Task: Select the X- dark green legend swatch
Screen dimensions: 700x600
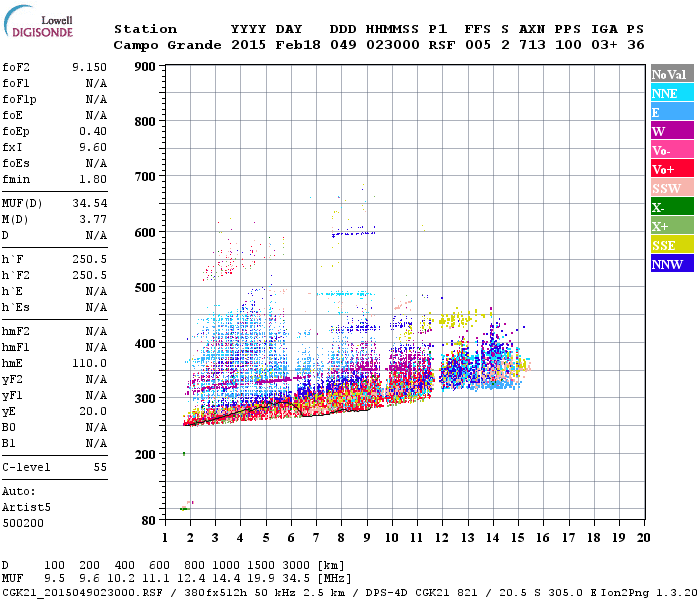Action: (x=672, y=207)
